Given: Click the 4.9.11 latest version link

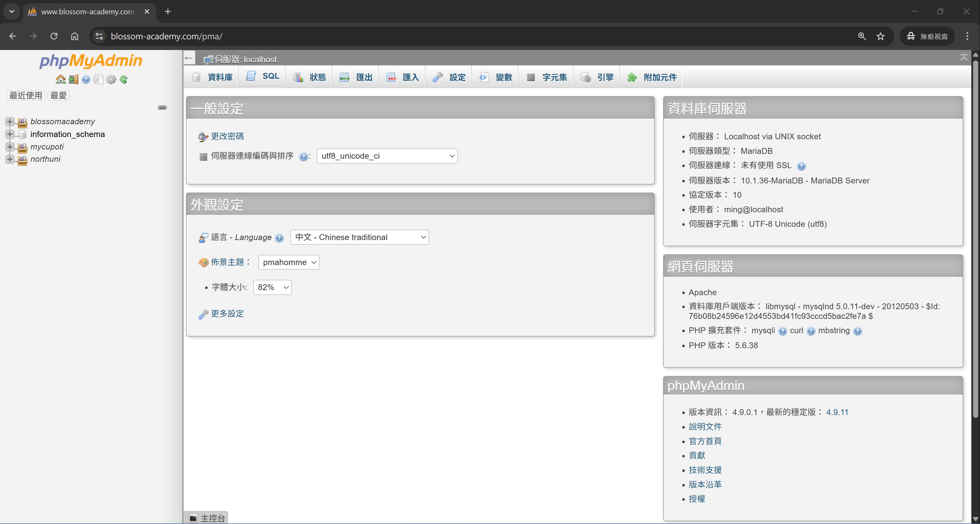Looking at the screenshot, I should click(x=837, y=412).
